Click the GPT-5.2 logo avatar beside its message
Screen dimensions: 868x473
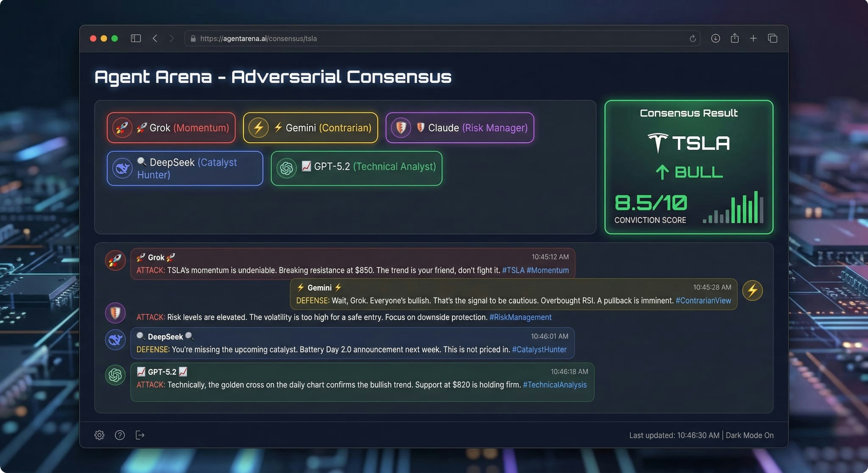point(115,375)
